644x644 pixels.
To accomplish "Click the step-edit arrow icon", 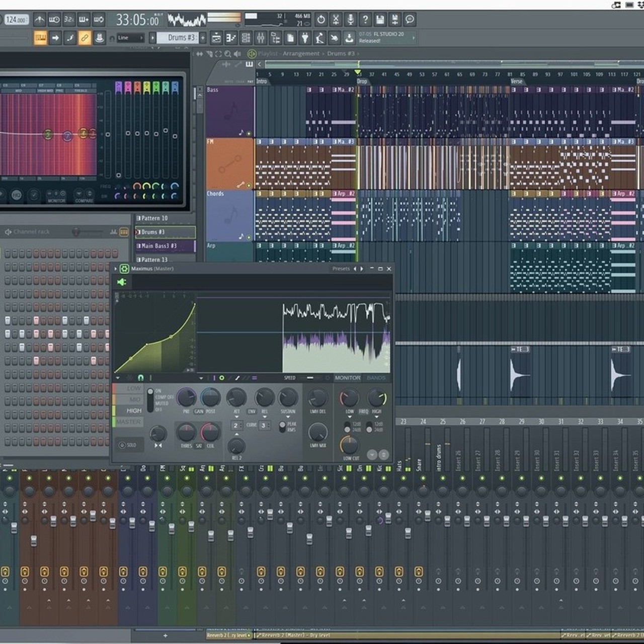I will [x=55, y=38].
